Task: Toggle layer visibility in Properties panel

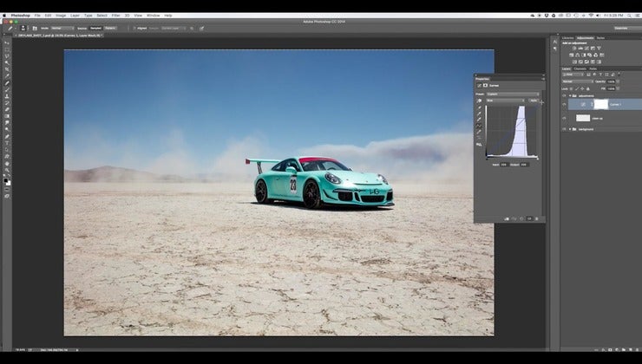Action: pyautogui.click(x=529, y=218)
